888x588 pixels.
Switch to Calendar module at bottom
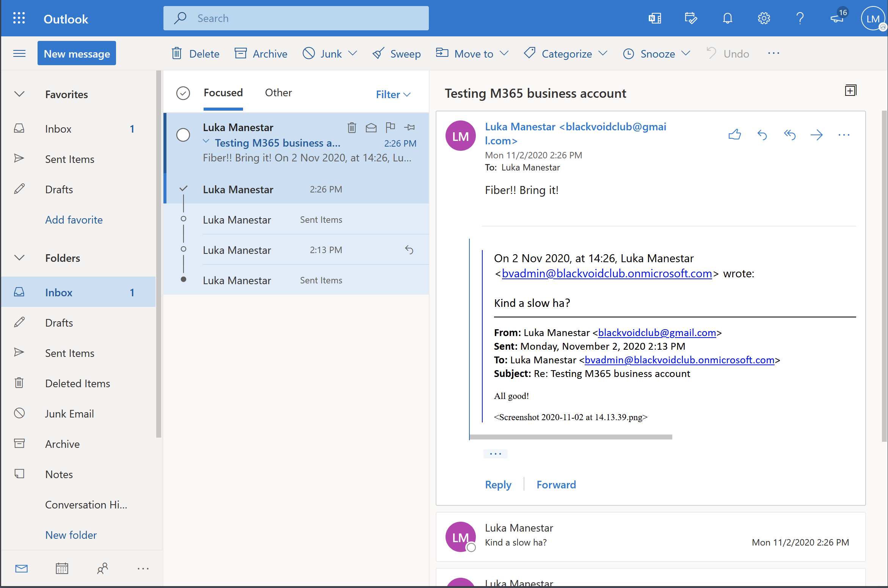coord(62,568)
